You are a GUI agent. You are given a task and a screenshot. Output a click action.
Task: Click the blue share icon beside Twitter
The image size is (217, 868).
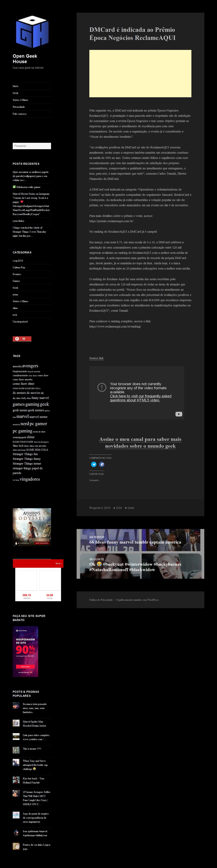point(102,464)
